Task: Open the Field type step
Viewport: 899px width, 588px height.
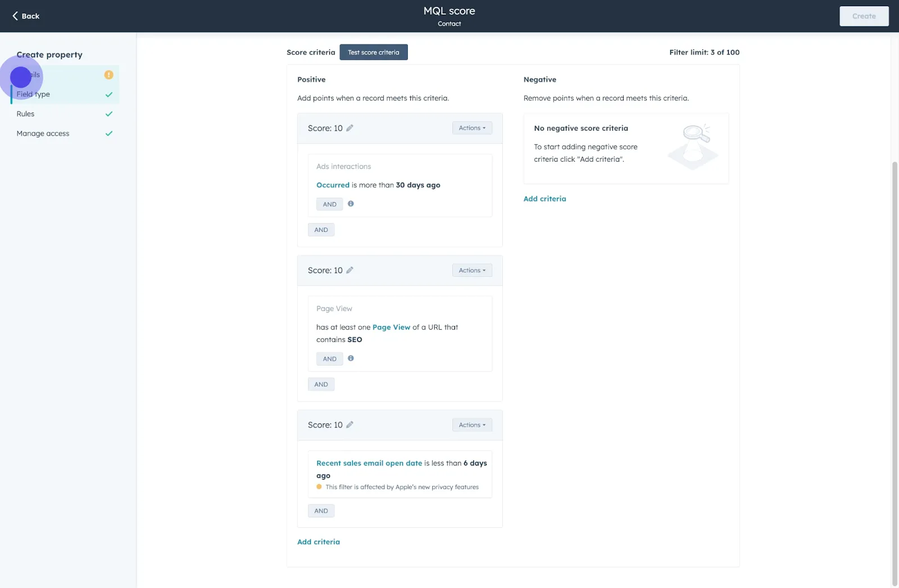Action: pyautogui.click(x=65, y=94)
